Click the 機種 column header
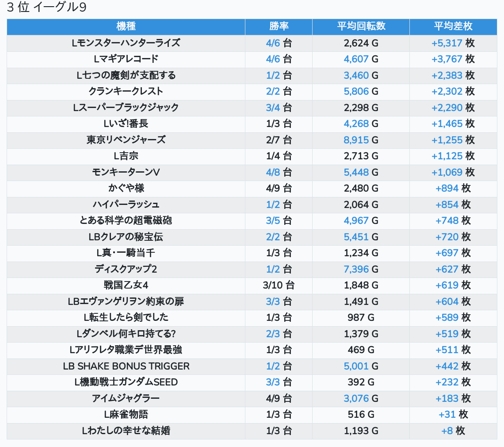 tap(126, 27)
